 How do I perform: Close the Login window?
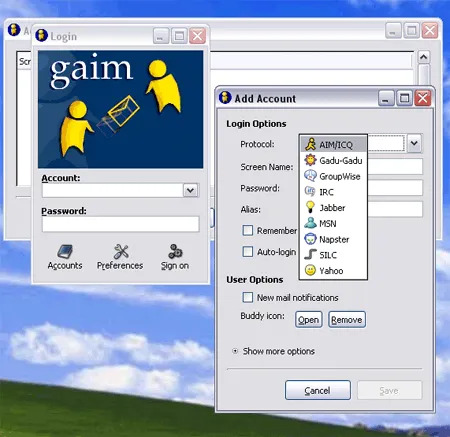(197, 35)
